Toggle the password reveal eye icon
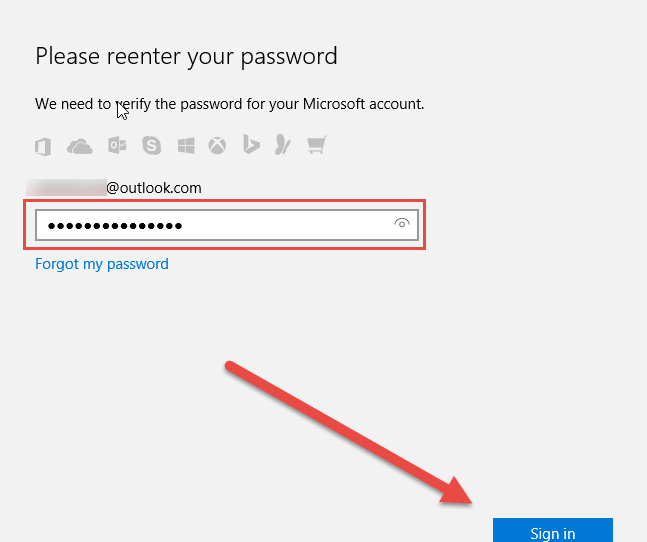 pyautogui.click(x=401, y=224)
